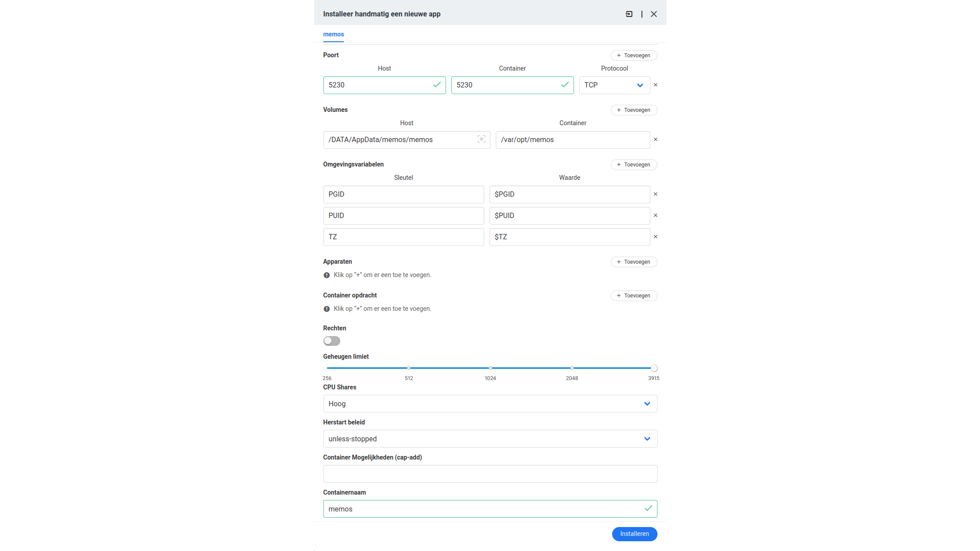Toggle the Rechten switch
The width and height of the screenshot is (980, 551).
click(x=331, y=341)
